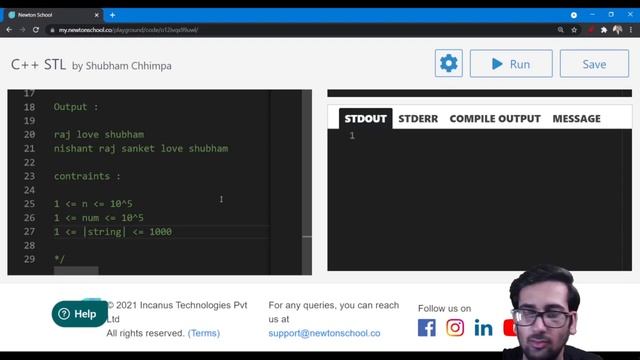Visit the Facebook page icon

427,328
